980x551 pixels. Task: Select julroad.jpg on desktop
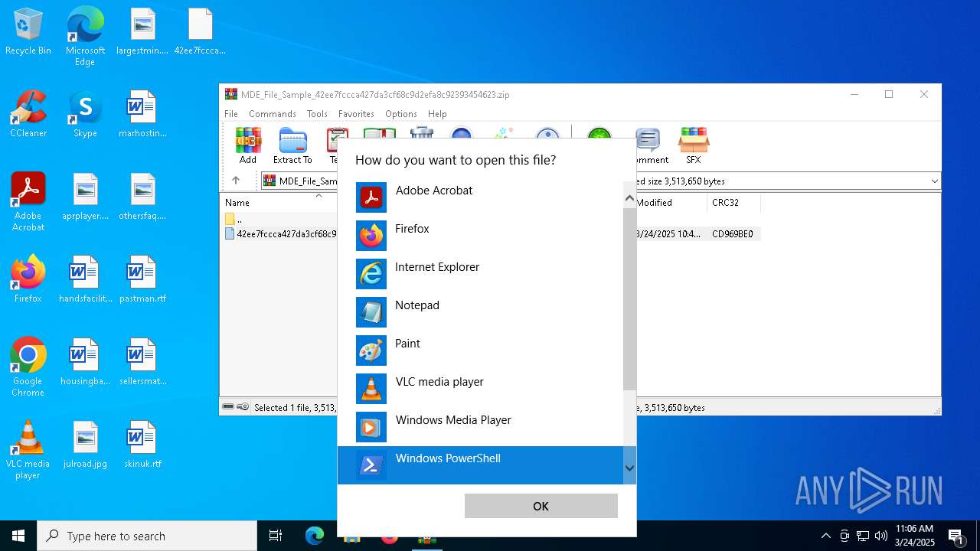pos(85,445)
